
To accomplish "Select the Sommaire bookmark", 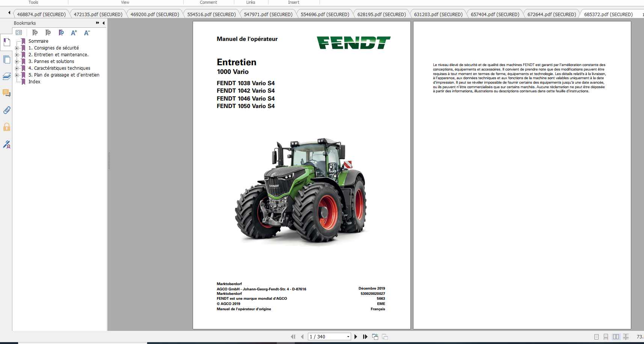I will [38, 41].
